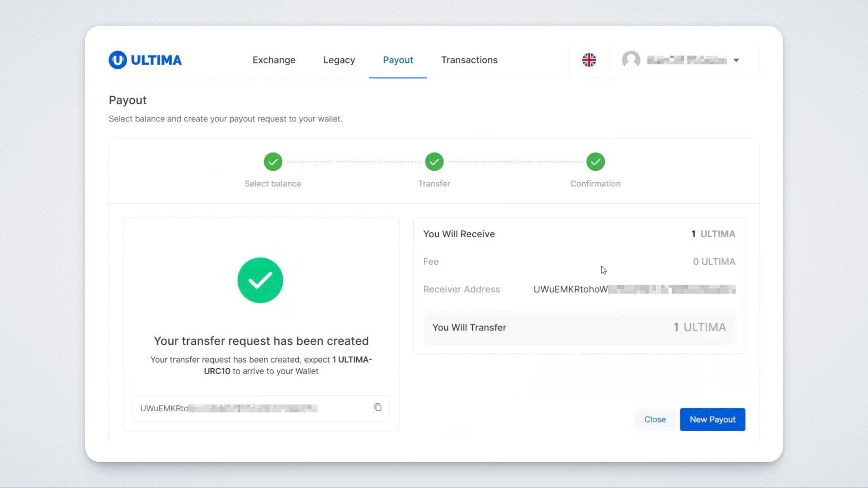
Task: Expand the account dropdown arrow
Action: (736, 60)
